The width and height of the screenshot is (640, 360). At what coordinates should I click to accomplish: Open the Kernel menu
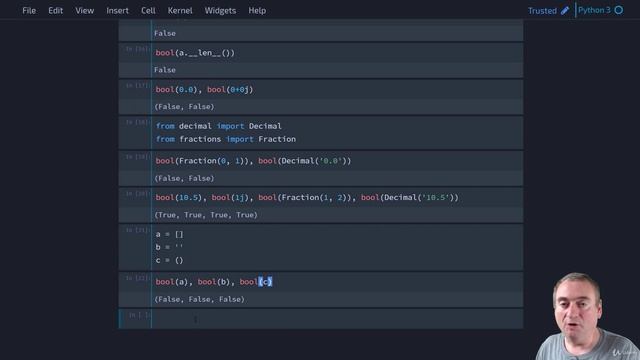click(x=180, y=11)
